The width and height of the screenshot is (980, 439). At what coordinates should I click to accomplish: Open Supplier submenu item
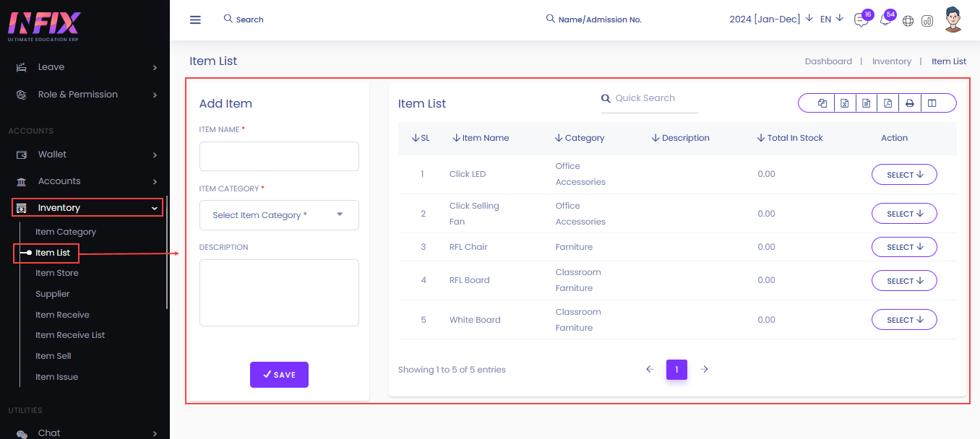(53, 294)
